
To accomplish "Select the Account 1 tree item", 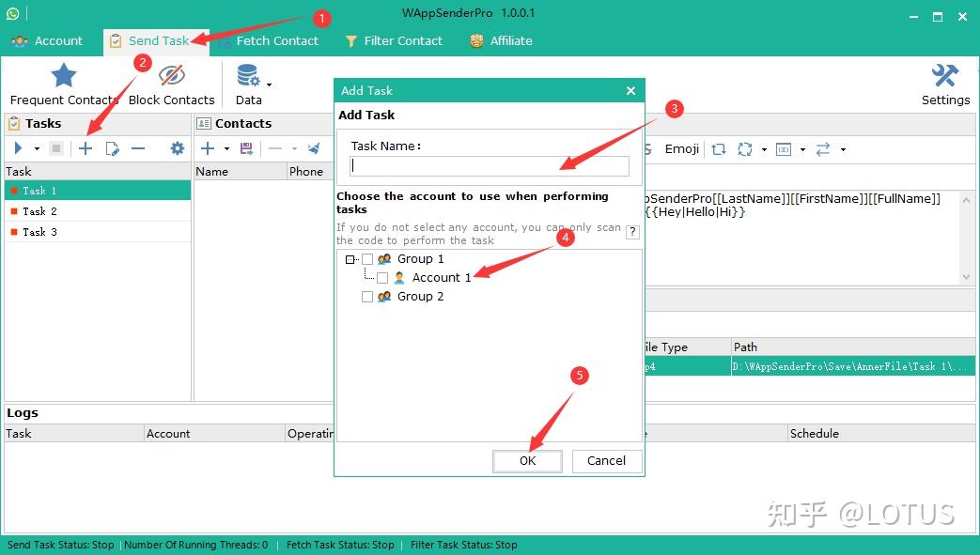I will coord(442,278).
